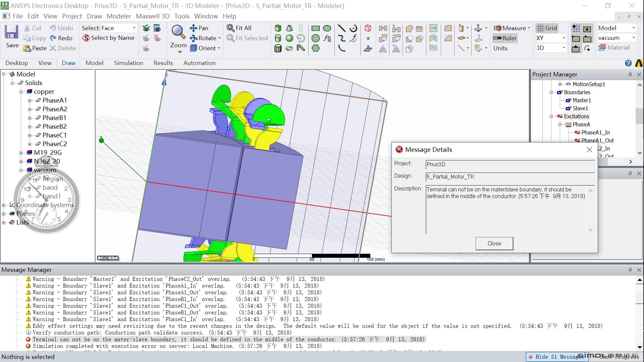Image resolution: width=644 pixels, height=362 pixels.
Task: Open the vacuum default material dropdown
Action: click(633, 38)
